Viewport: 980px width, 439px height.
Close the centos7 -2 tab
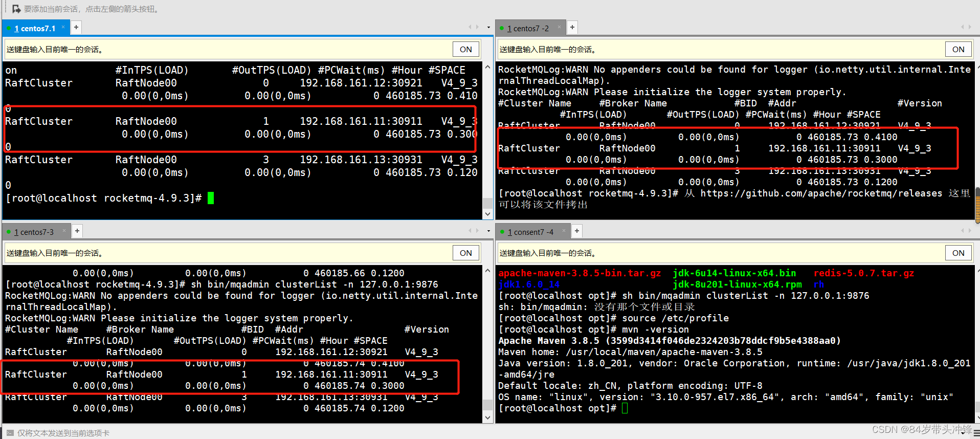tap(560, 27)
